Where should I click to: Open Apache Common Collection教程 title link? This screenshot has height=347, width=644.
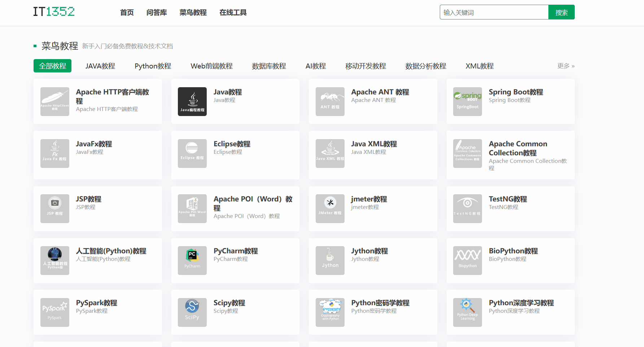518,148
